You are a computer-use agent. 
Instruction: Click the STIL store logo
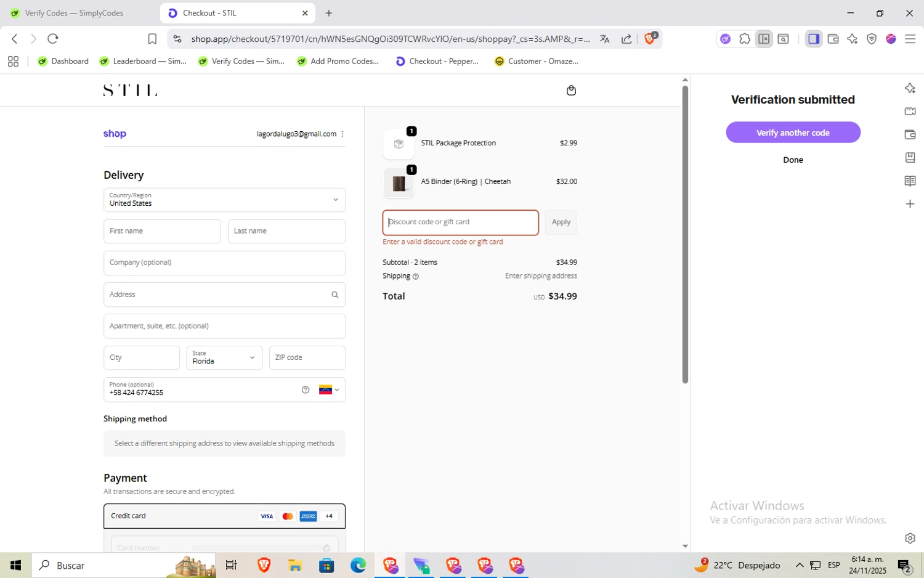(131, 91)
